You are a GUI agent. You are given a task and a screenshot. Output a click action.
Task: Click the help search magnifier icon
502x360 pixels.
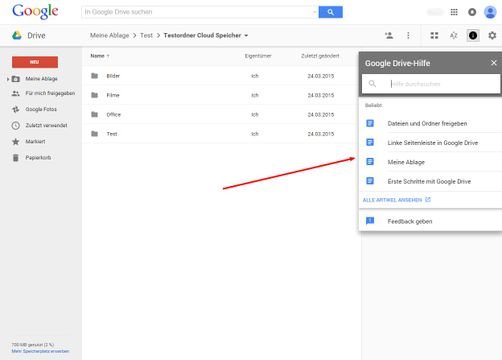372,84
